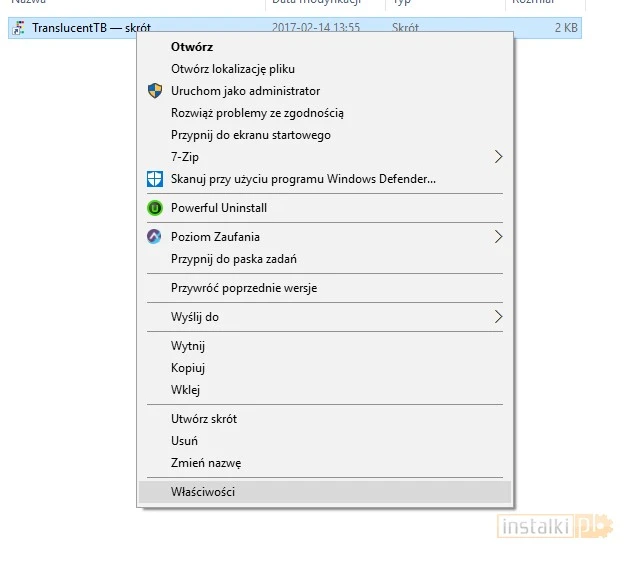This screenshot has height=561, width=635.
Task: Expand the Poziom Zaufania submenu arrow
Action: point(498,237)
